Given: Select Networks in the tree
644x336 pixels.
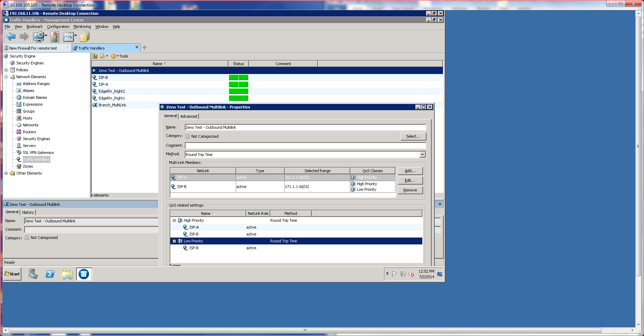Looking at the screenshot, I should click(x=30, y=125).
